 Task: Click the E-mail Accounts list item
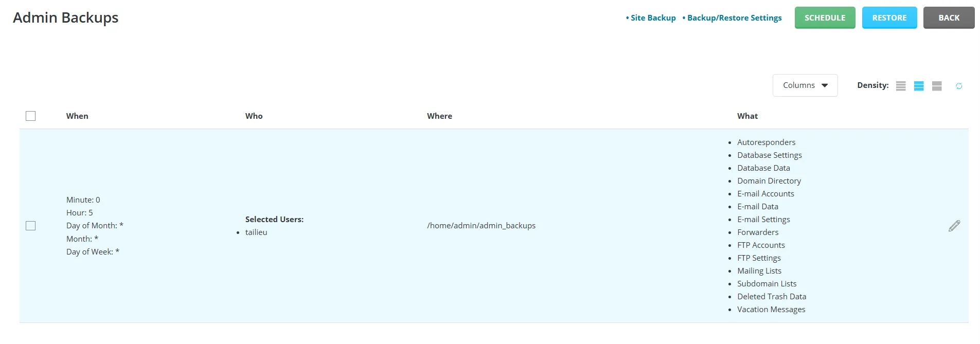(x=765, y=194)
